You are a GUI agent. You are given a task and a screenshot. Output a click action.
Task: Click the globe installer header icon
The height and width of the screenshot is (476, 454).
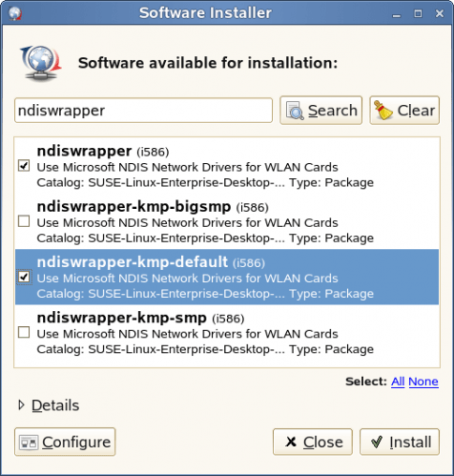(41, 63)
